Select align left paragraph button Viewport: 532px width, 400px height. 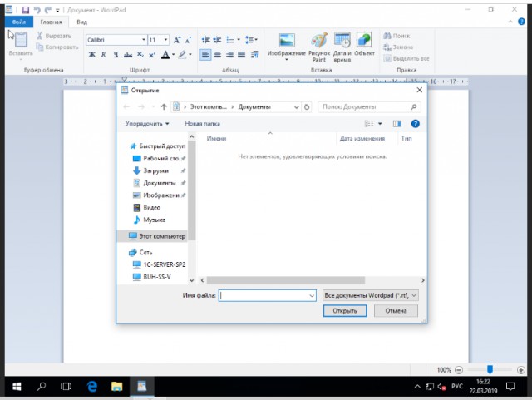point(205,54)
